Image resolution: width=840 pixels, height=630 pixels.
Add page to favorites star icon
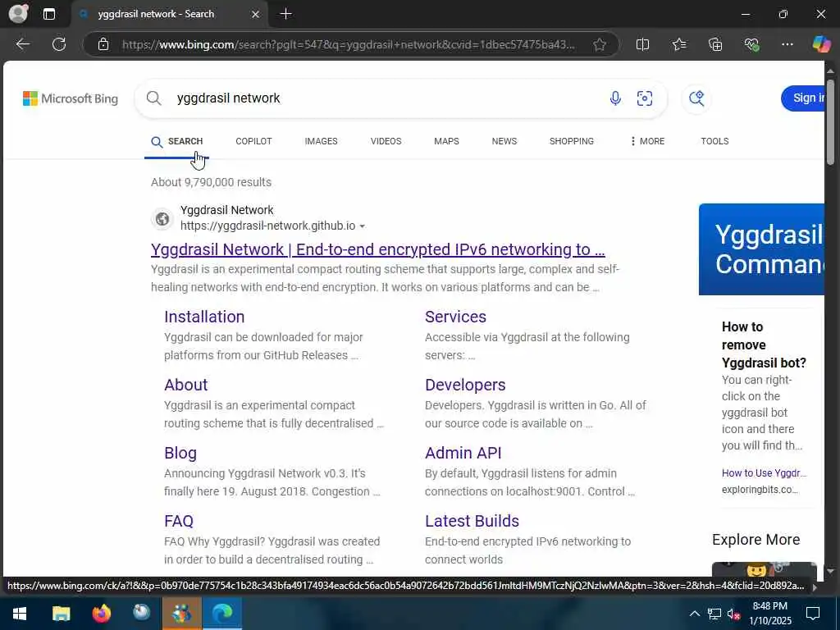click(600, 44)
